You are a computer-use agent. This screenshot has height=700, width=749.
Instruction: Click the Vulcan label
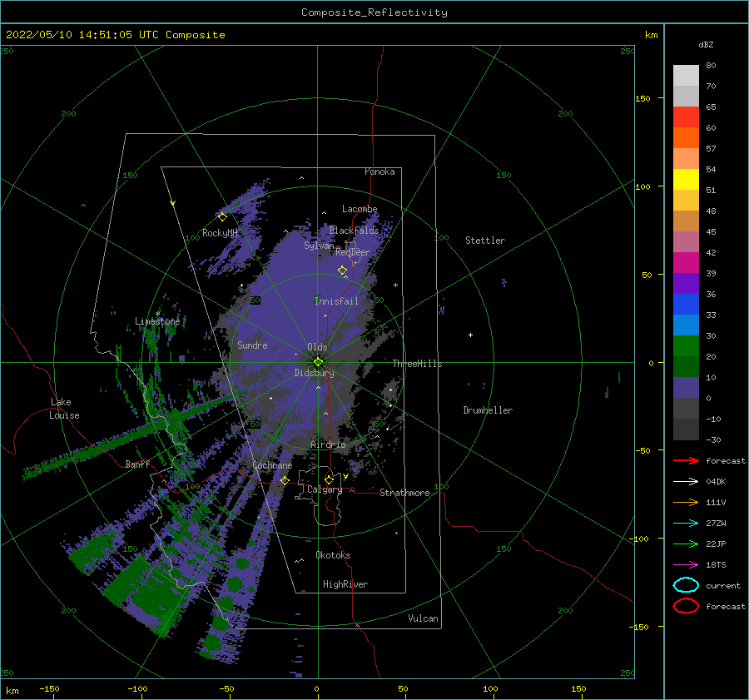tap(423, 618)
